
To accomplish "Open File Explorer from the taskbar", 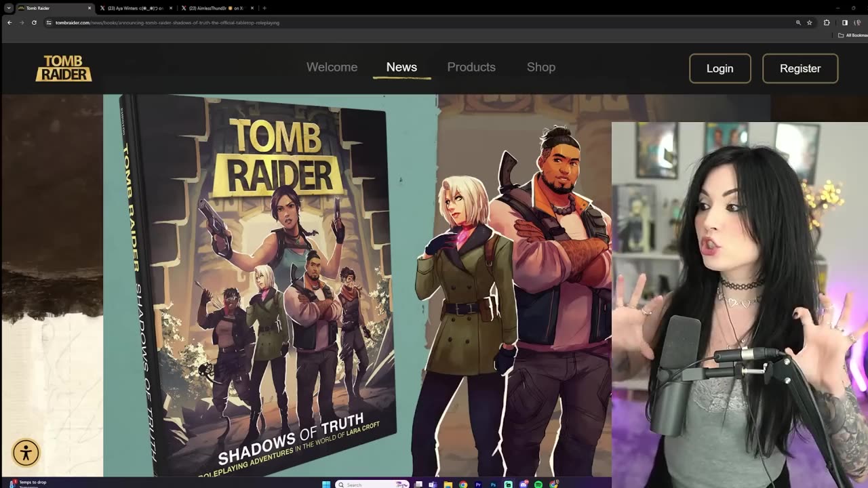I will [x=448, y=485].
